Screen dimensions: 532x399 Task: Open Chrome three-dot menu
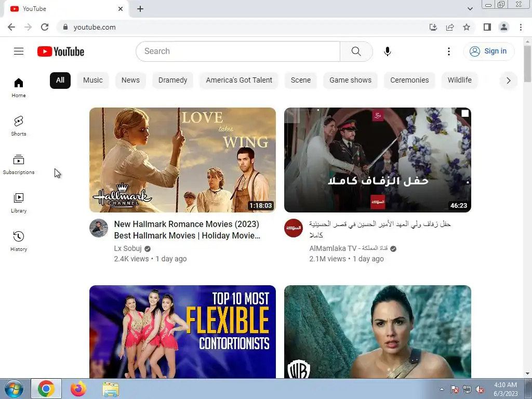(x=521, y=27)
